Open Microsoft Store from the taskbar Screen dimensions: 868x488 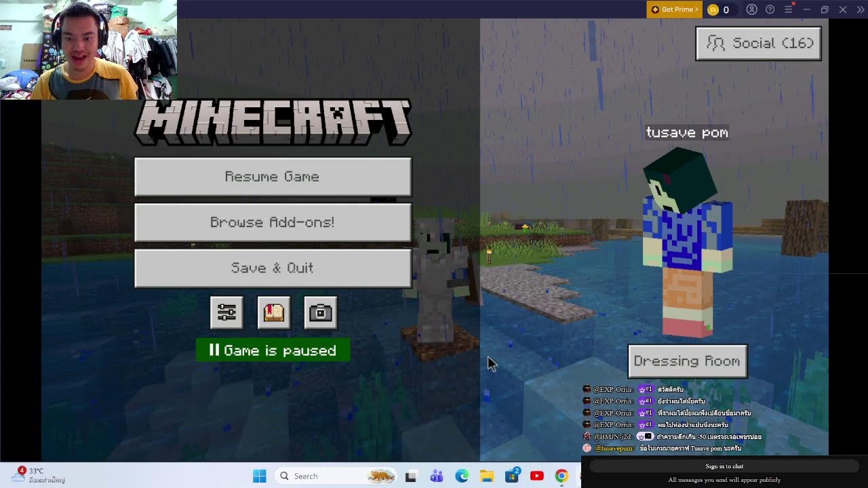[x=512, y=476]
